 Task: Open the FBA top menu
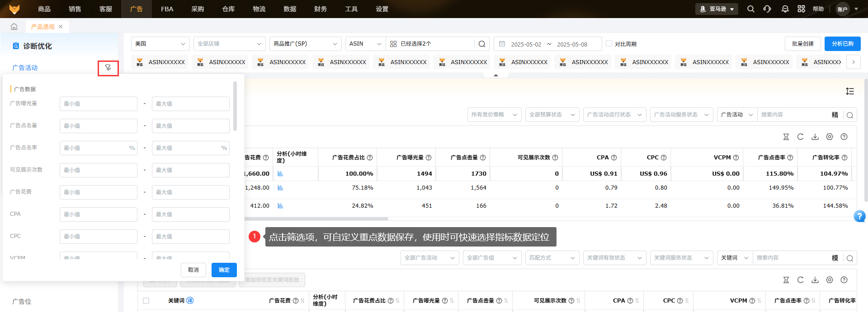tap(167, 9)
